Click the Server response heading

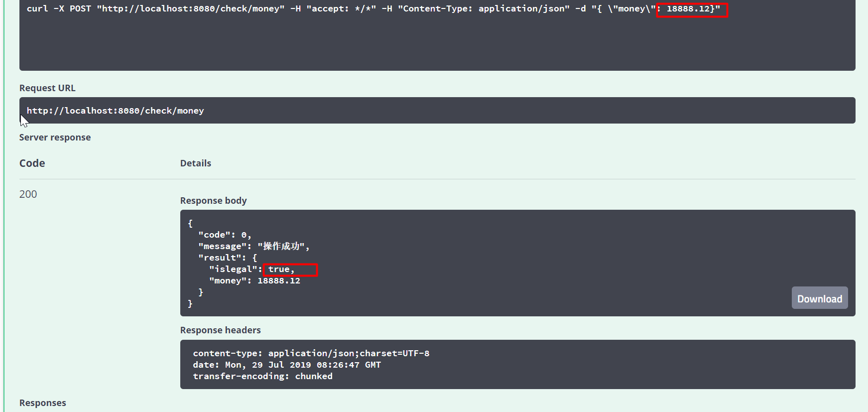tap(55, 137)
